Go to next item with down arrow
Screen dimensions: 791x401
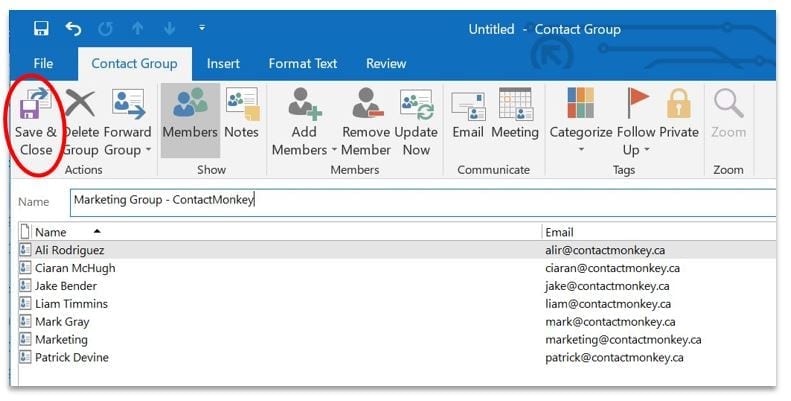pos(170,28)
